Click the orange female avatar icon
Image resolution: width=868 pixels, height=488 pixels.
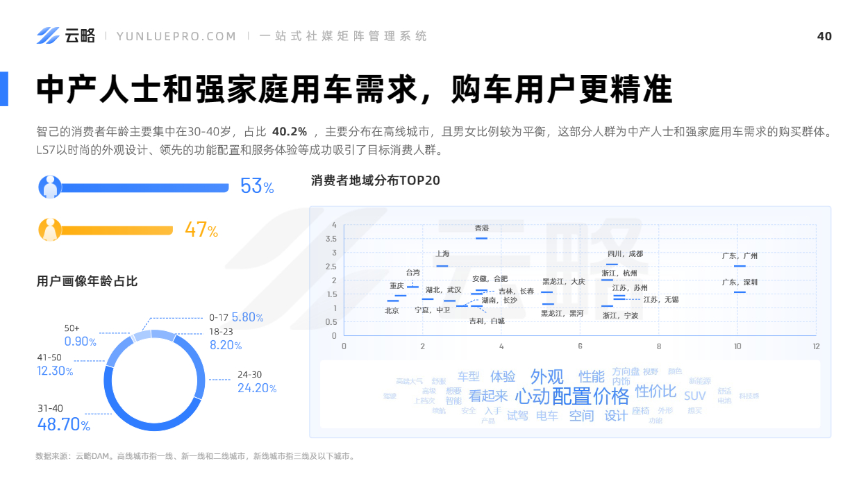tap(49, 230)
